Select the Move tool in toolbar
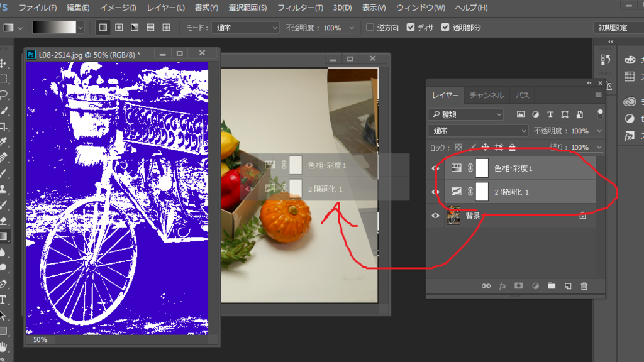This screenshot has width=644, height=362. [x=3, y=63]
